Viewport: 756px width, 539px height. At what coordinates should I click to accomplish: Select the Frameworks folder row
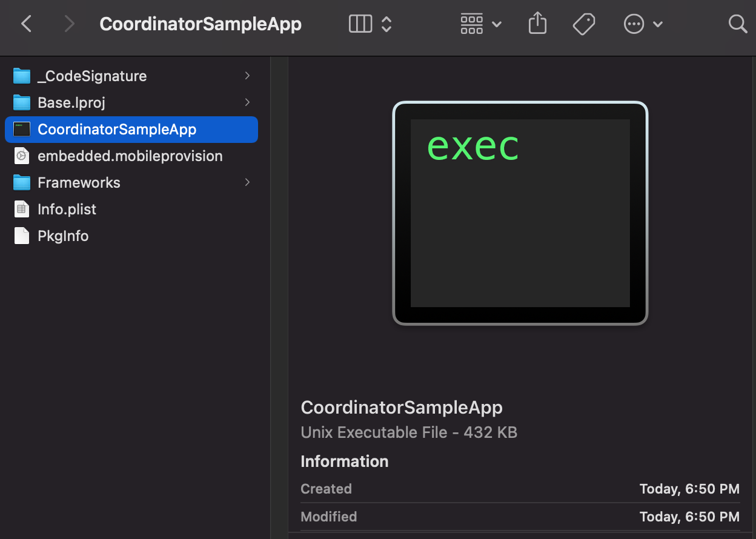[x=79, y=183]
